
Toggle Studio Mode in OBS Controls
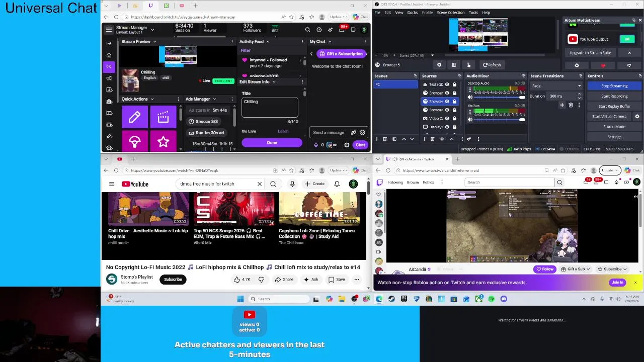(x=614, y=127)
